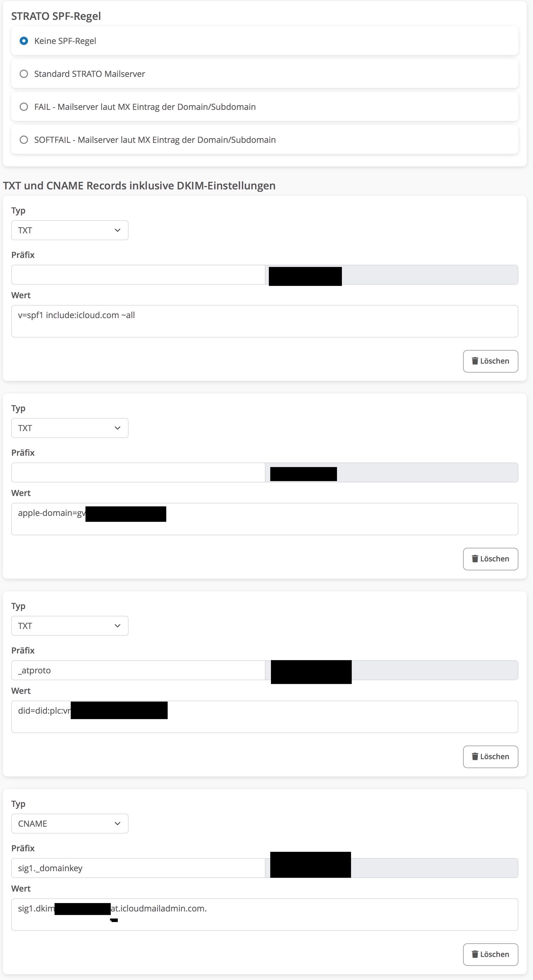533x980 pixels.
Task: Click the did=did:plc Wert text field
Action: coord(304,717)
